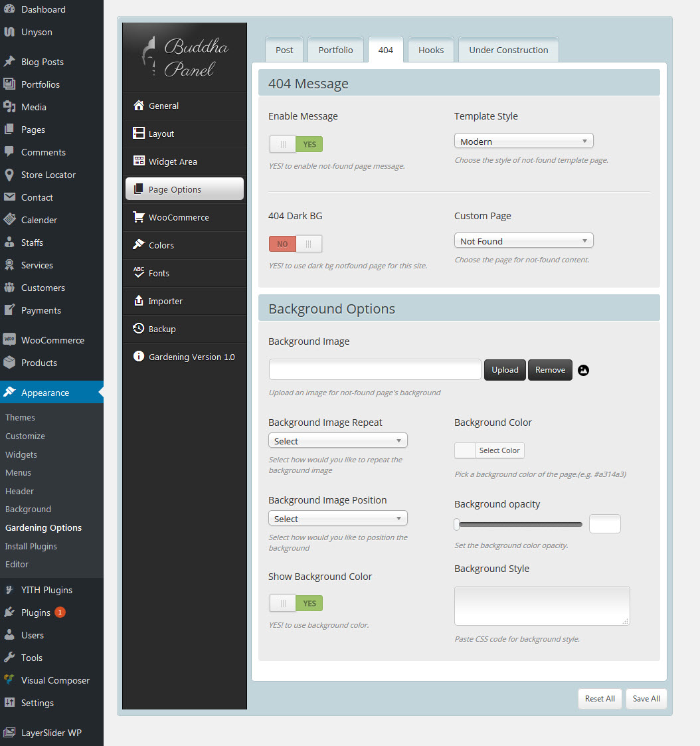Open the Background Image Repeat dropdown
The image size is (700, 746).
pos(337,441)
